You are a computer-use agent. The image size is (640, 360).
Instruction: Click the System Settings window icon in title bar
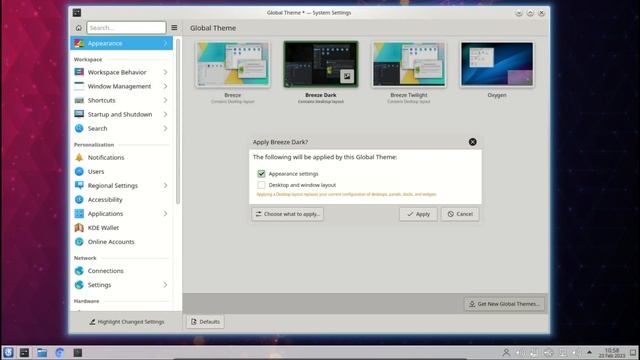77,13
